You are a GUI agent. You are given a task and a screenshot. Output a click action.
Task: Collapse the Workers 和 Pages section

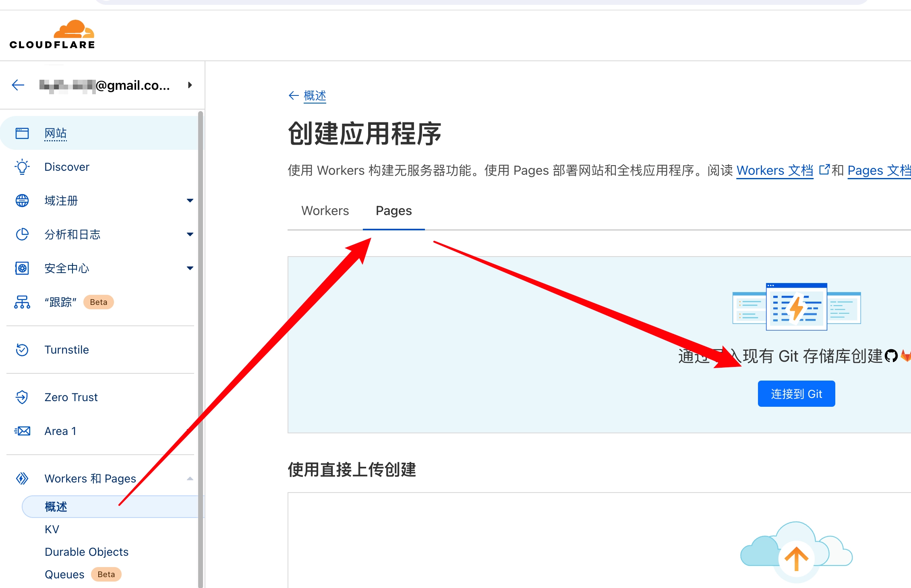(x=190, y=478)
